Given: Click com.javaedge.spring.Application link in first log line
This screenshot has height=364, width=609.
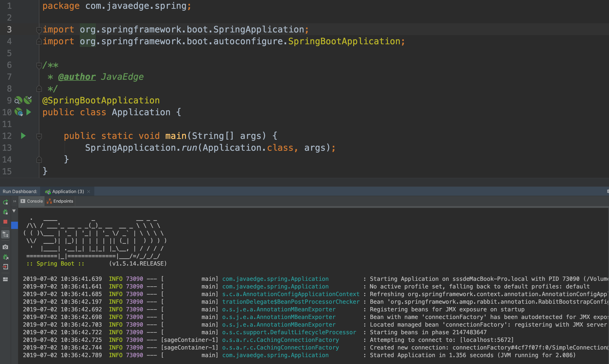Looking at the screenshot, I should coord(275,279).
